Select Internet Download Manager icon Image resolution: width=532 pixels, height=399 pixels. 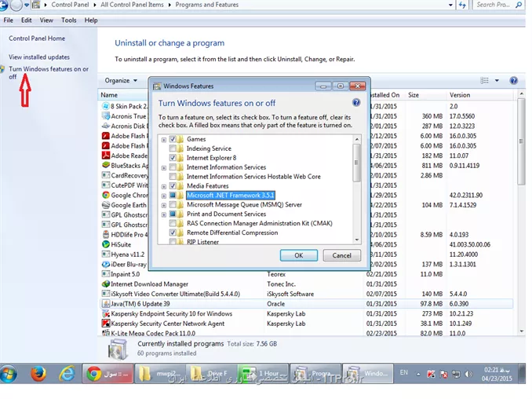click(106, 284)
